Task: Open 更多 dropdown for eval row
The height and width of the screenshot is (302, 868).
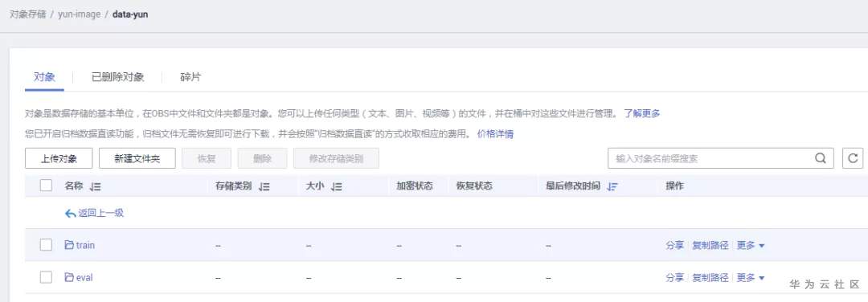Action: tap(751, 278)
